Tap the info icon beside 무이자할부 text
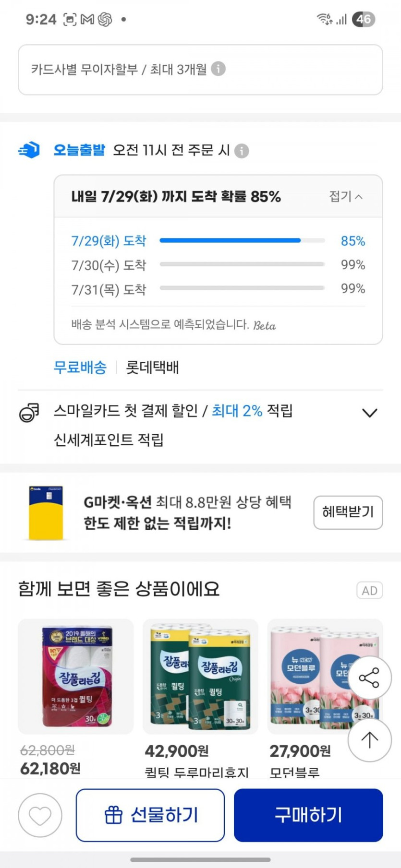The width and height of the screenshot is (401, 868). pyautogui.click(x=218, y=69)
